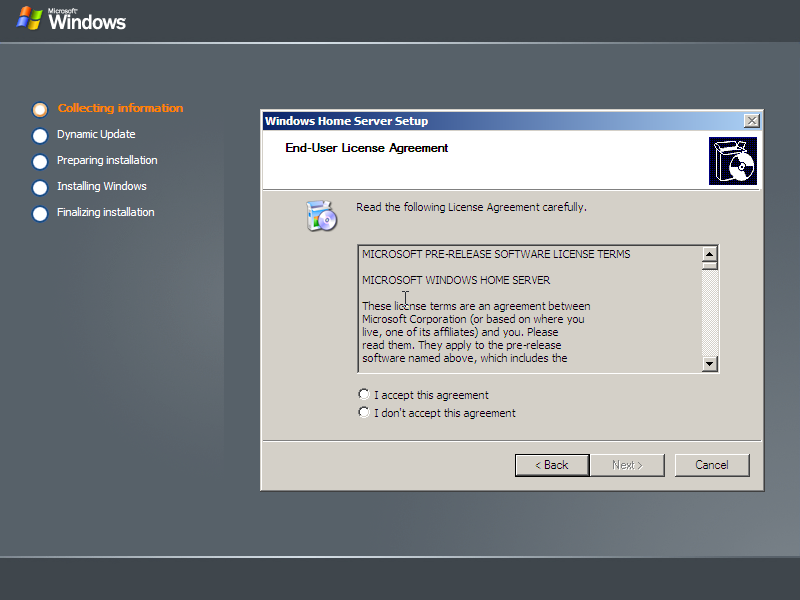Click "MICROSOFT PRE-RELEASE SOFTWARE LICENSE TERMS" line
This screenshot has width=800, height=600.
pos(496,254)
